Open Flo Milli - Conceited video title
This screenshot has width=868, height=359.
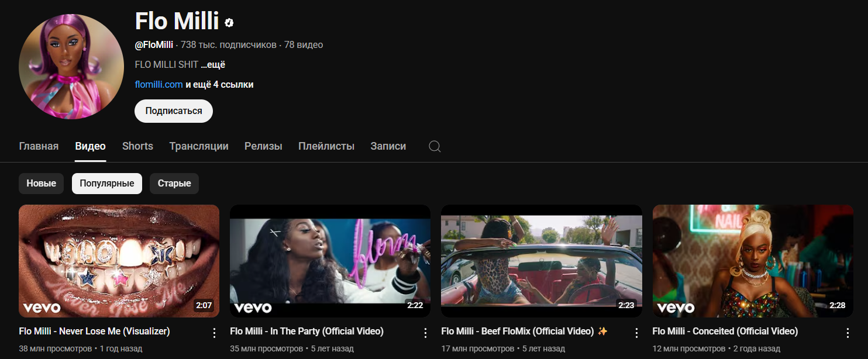point(725,332)
